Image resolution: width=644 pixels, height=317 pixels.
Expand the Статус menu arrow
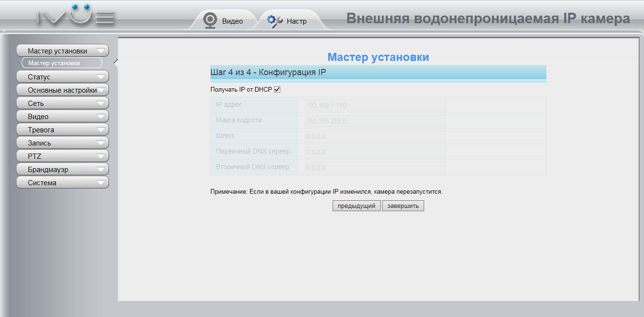click(101, 77)
